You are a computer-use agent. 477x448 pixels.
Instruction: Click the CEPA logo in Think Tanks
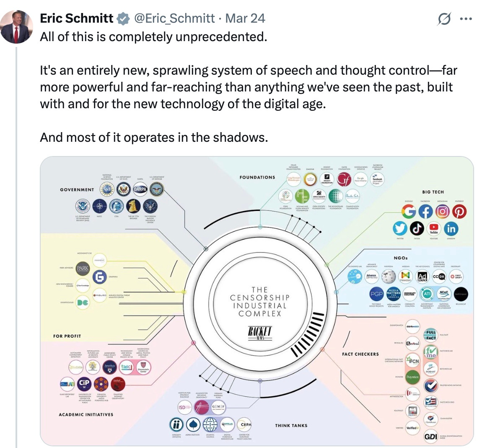pyautogui.click(x=246, y=425)
